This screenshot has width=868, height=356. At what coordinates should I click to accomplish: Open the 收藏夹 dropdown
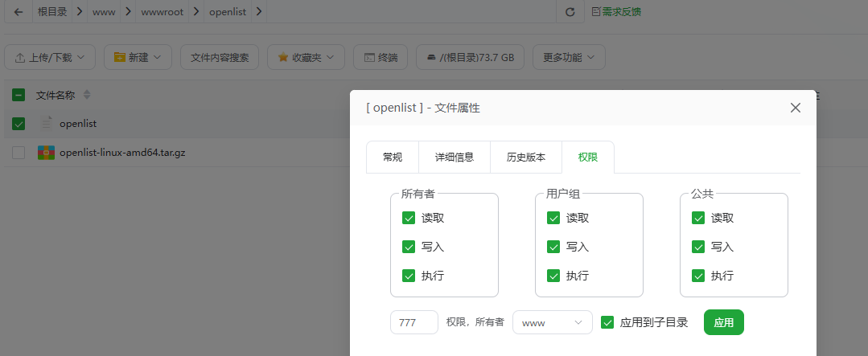click(306, 57)
